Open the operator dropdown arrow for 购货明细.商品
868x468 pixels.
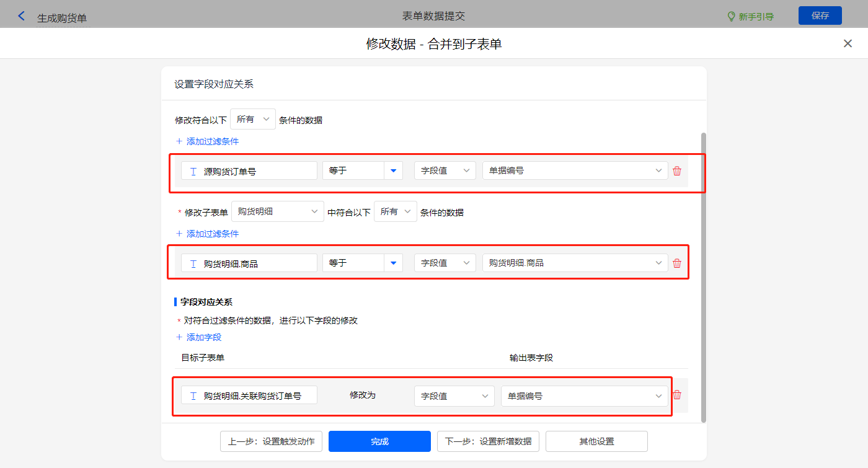coord(393,263)
